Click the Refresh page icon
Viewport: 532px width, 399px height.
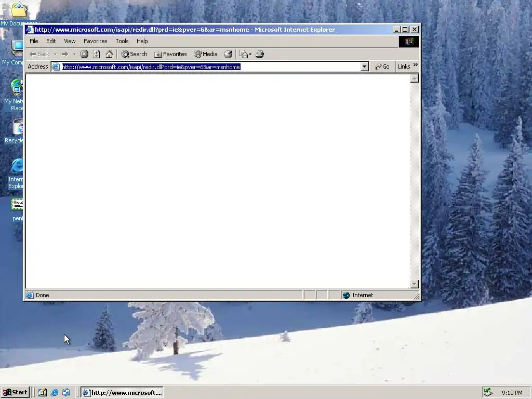click(96, 54)
